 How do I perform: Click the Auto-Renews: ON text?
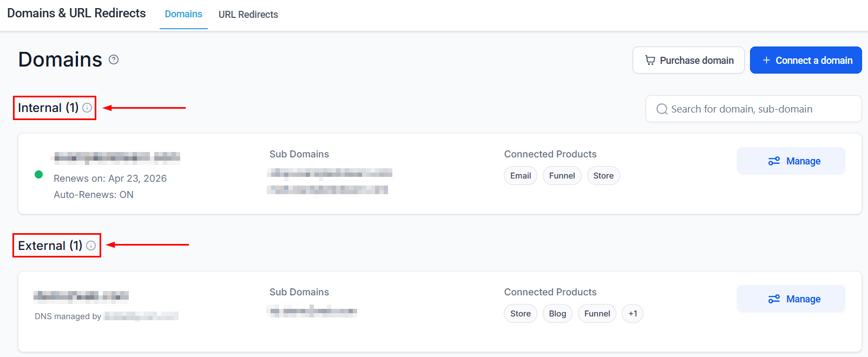coord(94,195)
